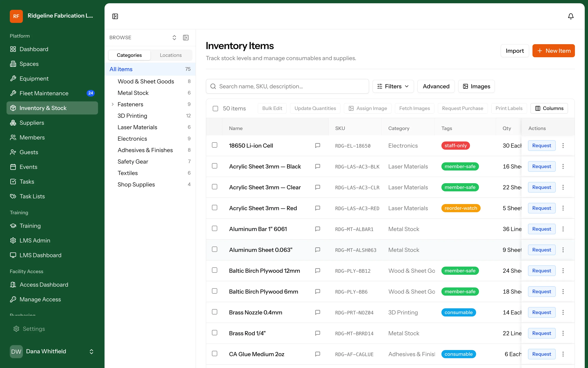The height and width of the screenshot is (368, 588).
Task: Go to Equipment in sidebar
Action: (x=52, y=79)
